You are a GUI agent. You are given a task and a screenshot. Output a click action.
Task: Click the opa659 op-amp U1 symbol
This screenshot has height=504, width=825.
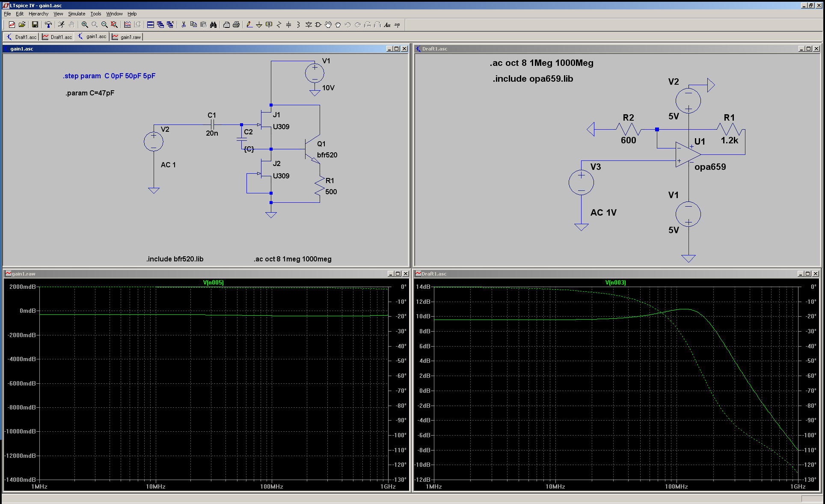click(688, 154)
